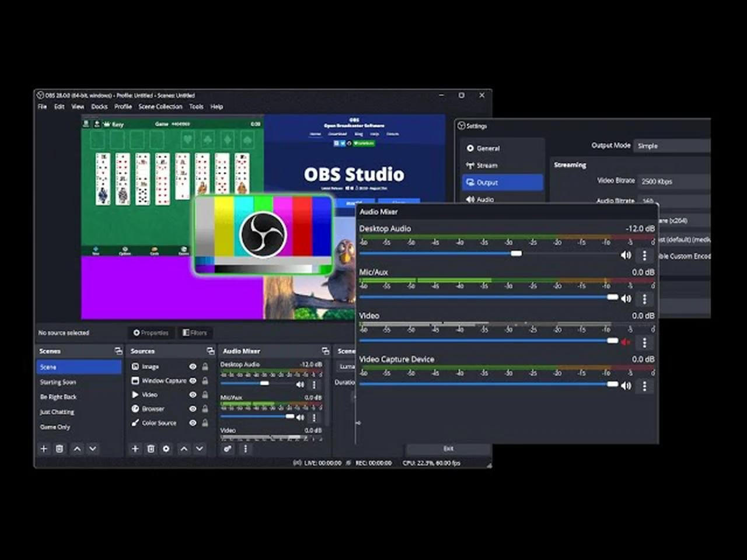The width and height of the screenshot is (747, 560).
Task: Open source properties gear in Sources panel
Action: click(166, 449)
